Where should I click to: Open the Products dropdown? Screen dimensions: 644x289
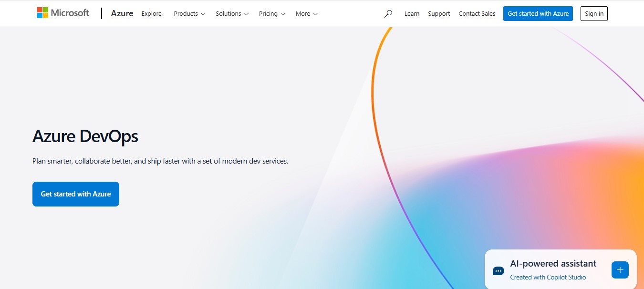click(189, 14)
